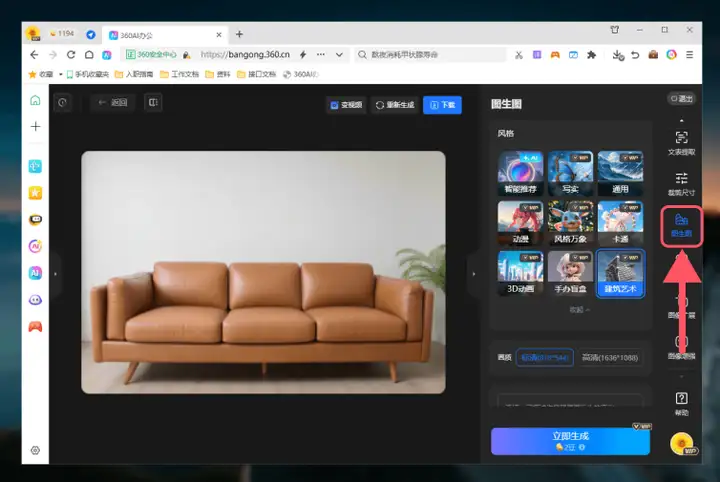Screen dimensions: 720x482
Task: Click the 变视频 button
Action: 346,105
